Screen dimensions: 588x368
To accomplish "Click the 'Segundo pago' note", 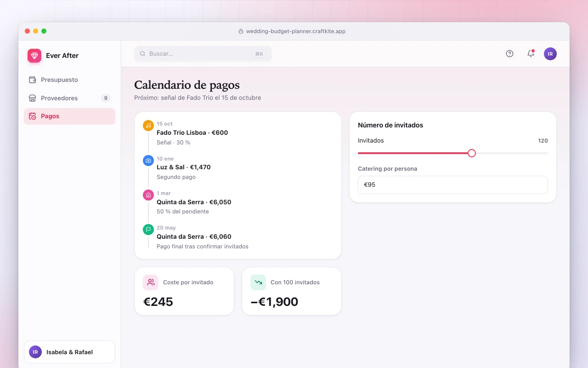I will (176, 177).
